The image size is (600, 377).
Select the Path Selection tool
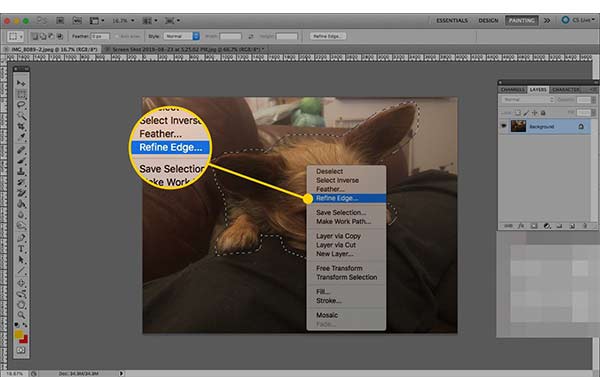21,259
